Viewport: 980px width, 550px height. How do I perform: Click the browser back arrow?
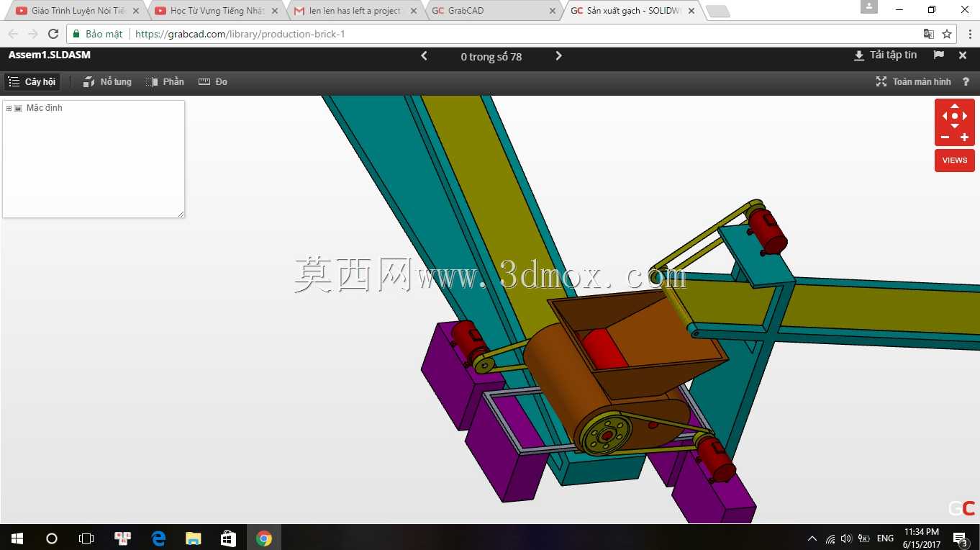pos(13,34)
